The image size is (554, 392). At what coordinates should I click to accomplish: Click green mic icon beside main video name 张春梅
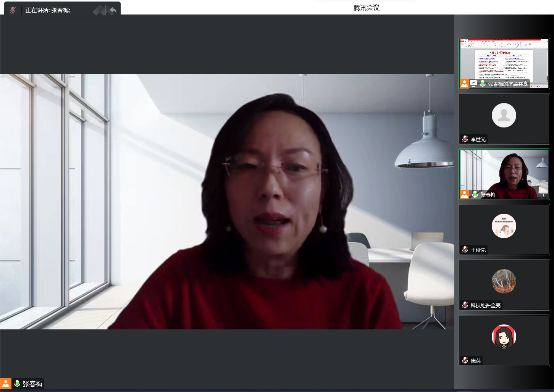coord(17,384)
